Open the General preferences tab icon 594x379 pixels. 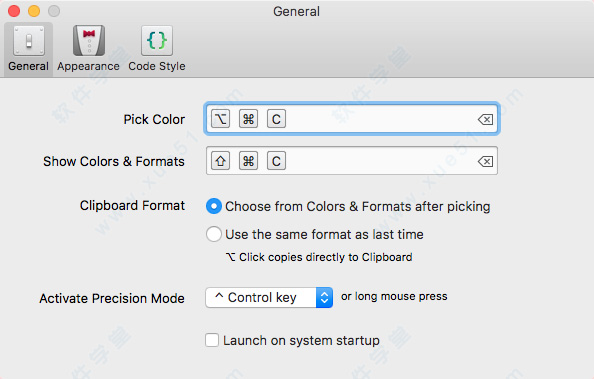pos(29,41)
